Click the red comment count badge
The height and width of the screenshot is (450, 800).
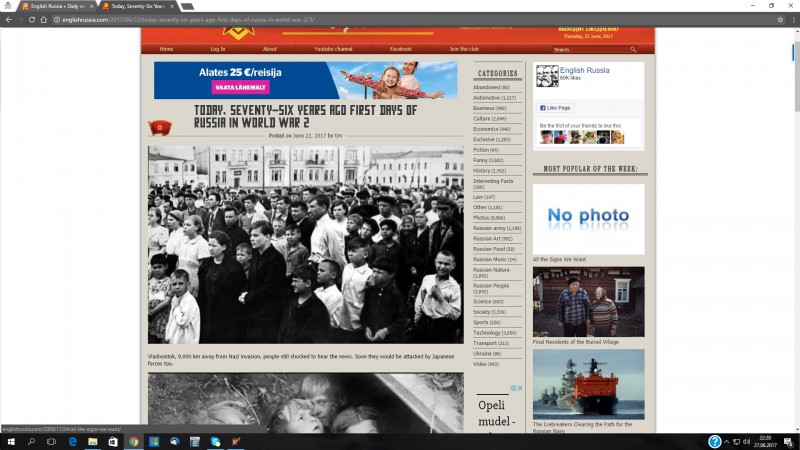pyautogui.click(x=158, y=127)
